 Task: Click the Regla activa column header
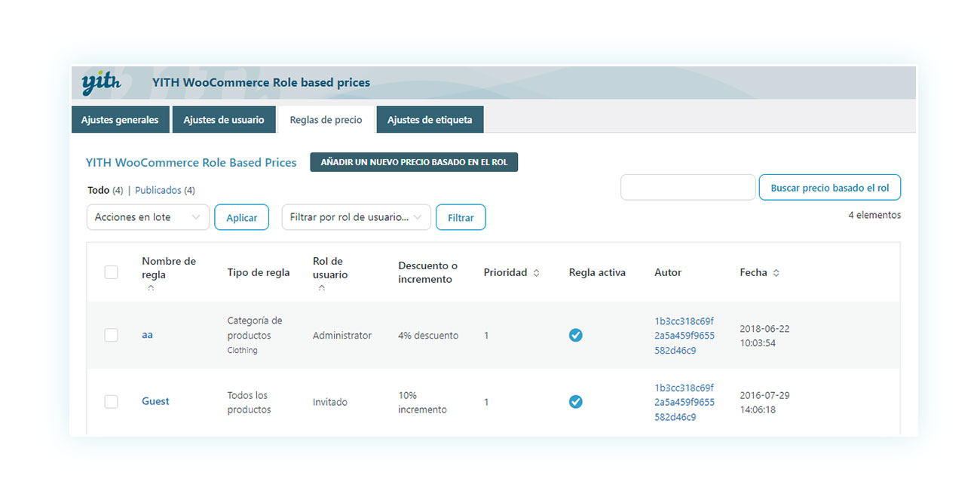597,272
